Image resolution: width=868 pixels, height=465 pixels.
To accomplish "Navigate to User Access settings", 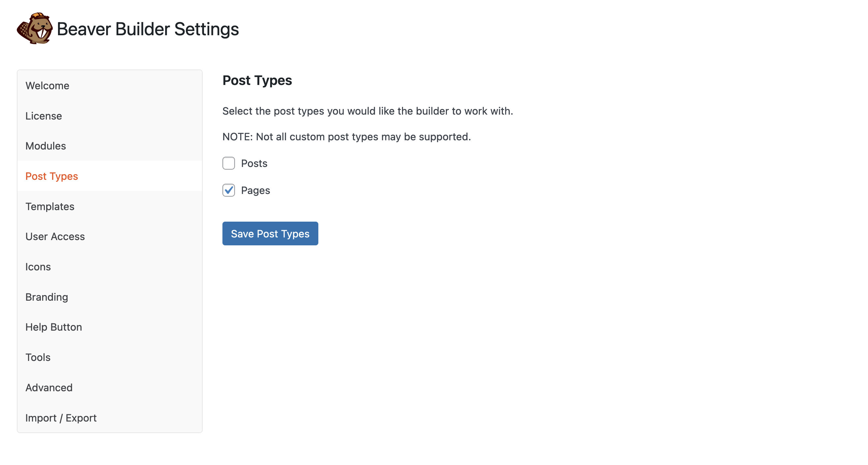I will [x=55, y=236].
